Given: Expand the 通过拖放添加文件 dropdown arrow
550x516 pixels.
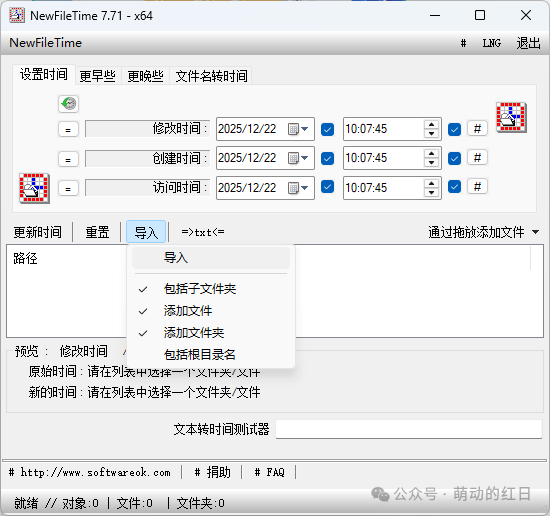Looking at the screenshot, I should pyautogui.click(x=535, y=232).
